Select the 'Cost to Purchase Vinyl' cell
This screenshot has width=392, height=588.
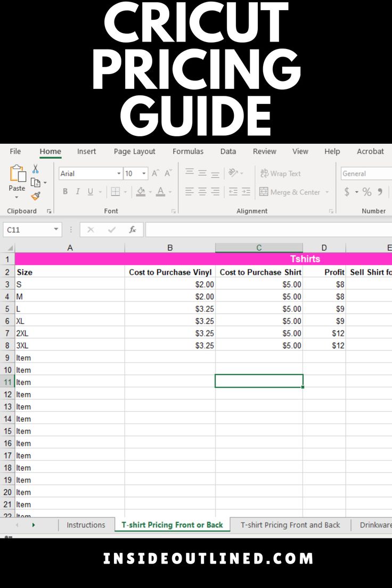click(170, 272)
